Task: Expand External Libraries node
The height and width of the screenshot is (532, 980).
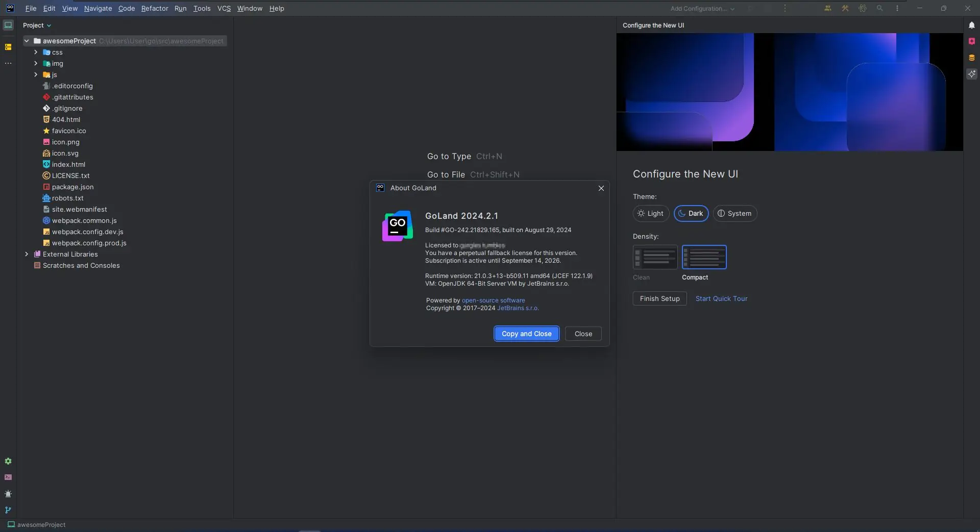Action: (27, 254)
